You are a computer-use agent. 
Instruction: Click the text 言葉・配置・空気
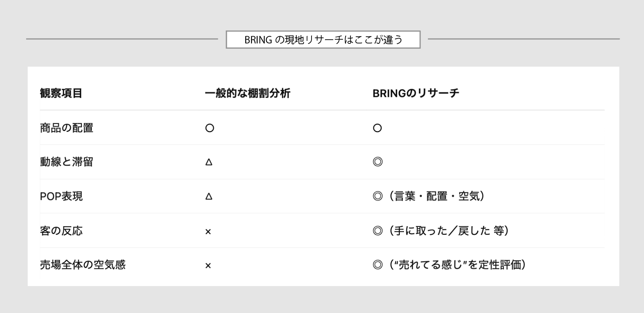click(x=437, y=196)
